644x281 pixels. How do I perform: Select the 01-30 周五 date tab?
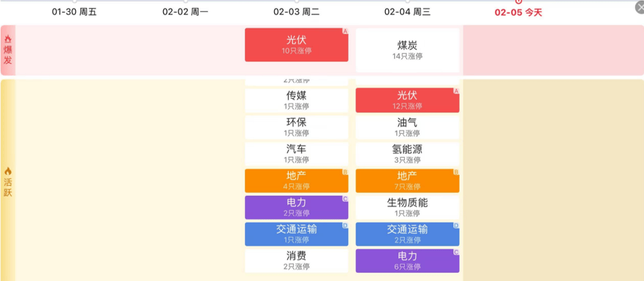[x=74, y=12]
